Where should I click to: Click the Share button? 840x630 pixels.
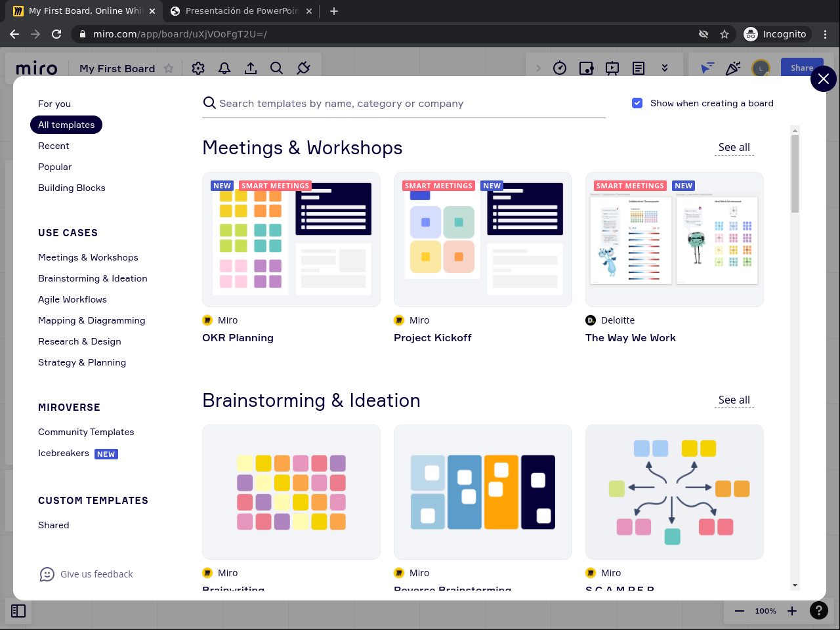click(x=802, y=68)
